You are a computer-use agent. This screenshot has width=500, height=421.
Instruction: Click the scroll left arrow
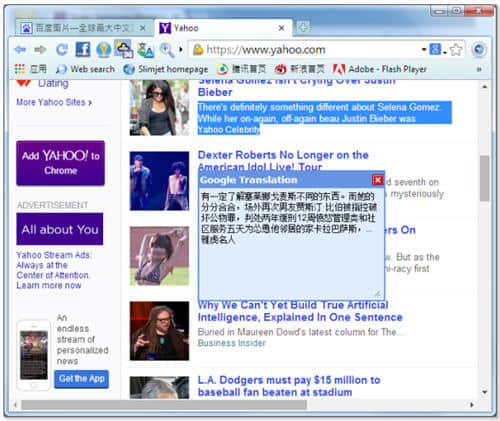pos(15,405)
